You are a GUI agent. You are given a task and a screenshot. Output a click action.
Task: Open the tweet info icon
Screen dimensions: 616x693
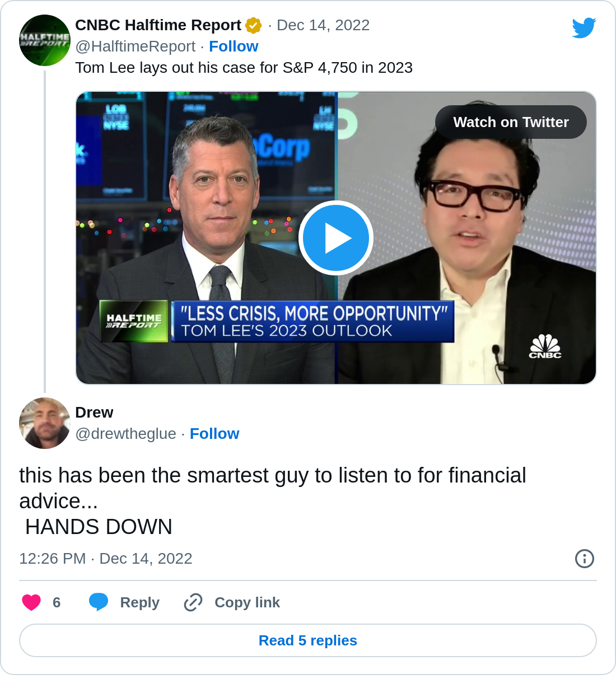[585, 559]
